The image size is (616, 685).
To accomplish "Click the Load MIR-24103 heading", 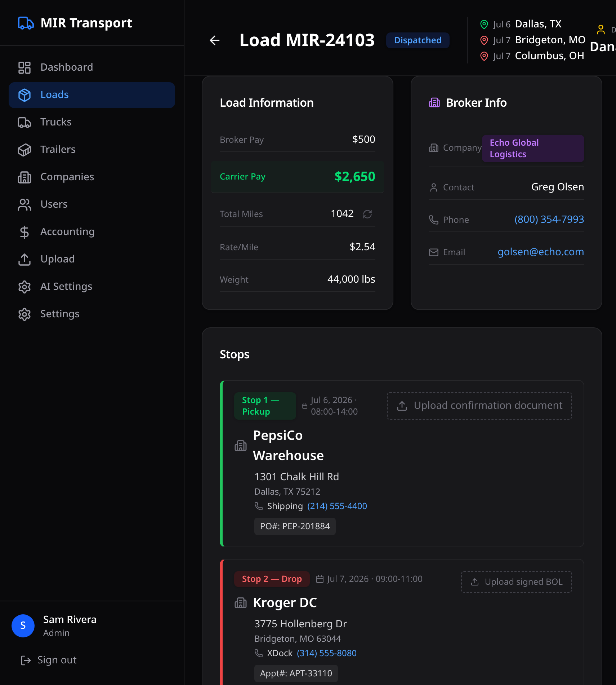I will 307,40.
